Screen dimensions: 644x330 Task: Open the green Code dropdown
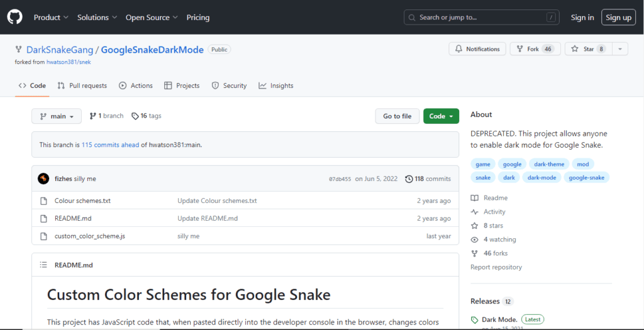click(441, 116)
